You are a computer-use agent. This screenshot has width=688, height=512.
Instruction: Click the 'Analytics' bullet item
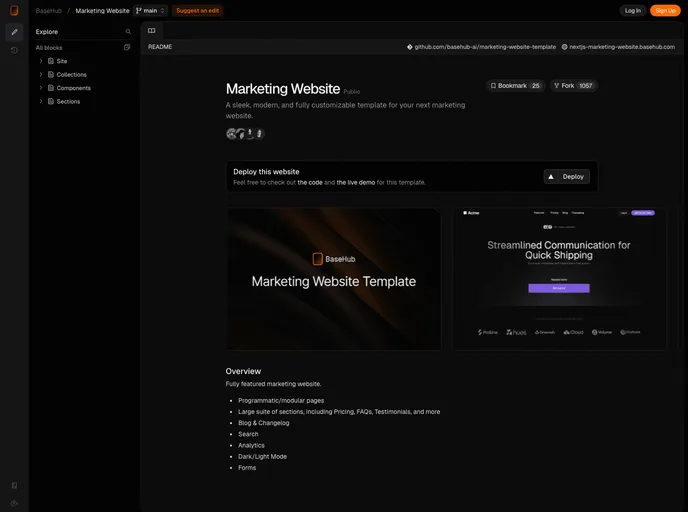251,445
